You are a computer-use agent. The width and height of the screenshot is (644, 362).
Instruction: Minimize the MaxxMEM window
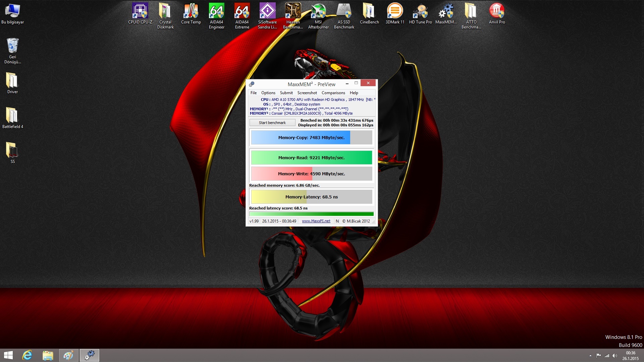point(347,83)
